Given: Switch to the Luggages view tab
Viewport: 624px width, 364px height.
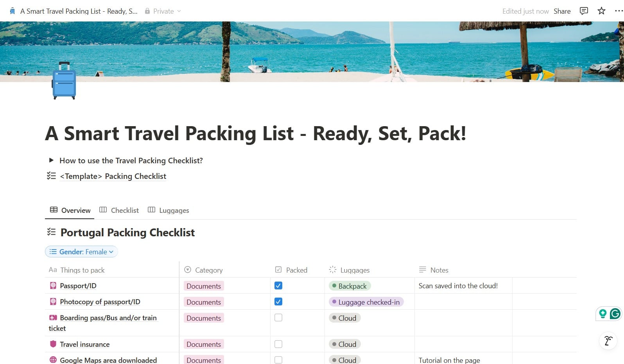Looking at the screenshot, I should pos(169,210).
